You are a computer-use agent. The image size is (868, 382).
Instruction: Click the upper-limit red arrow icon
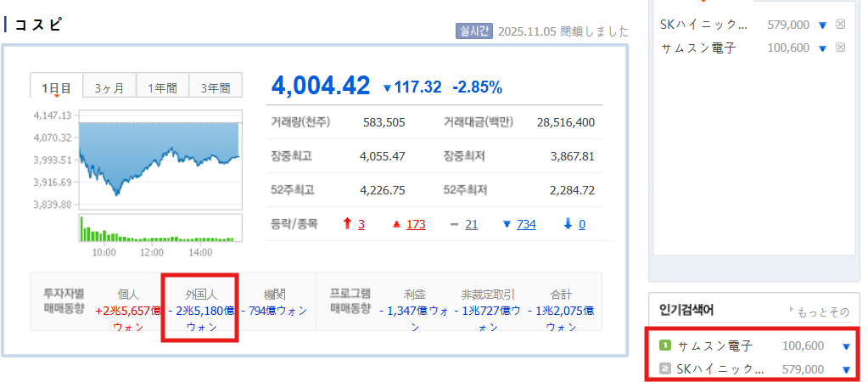347,224
